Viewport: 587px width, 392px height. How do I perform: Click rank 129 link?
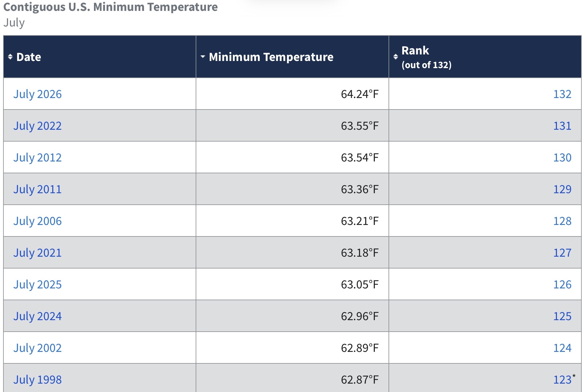tap(562, 189)
